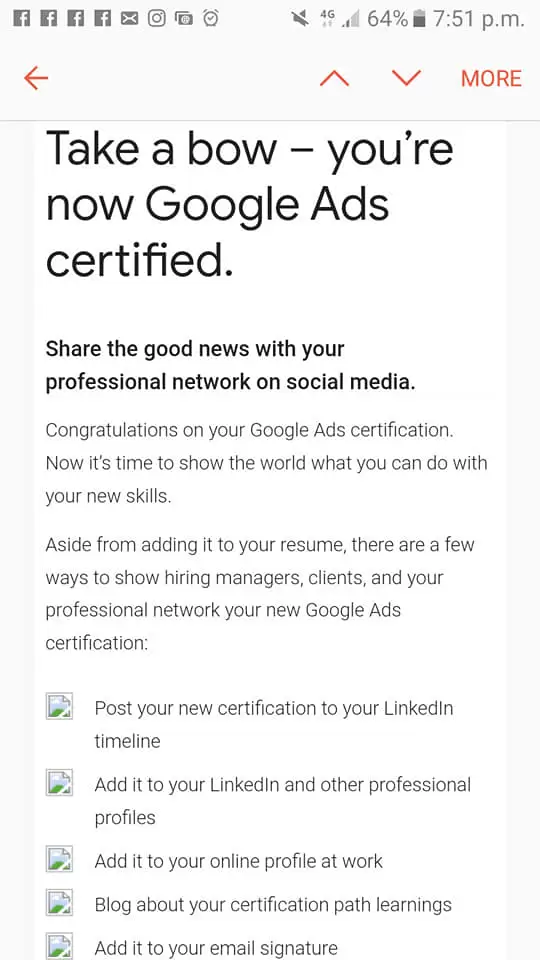
Task: Tap broken image icon beside professional profiles item
Action: [x=59, y=783]
